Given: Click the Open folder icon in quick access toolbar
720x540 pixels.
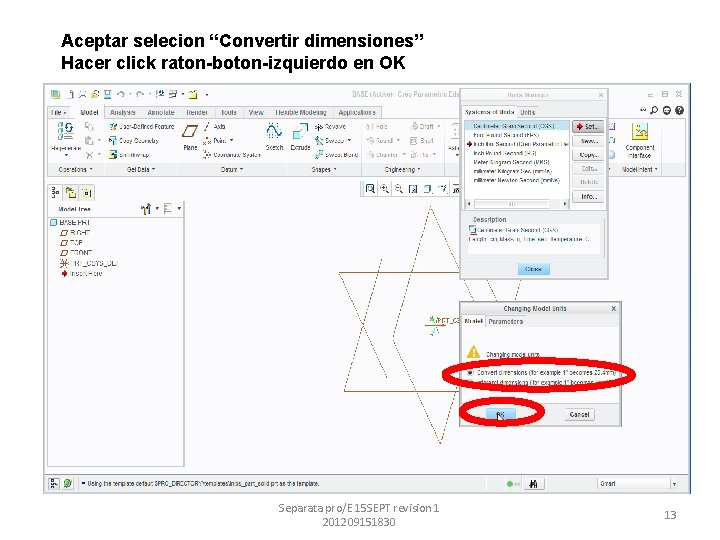Looking at the screenshot, I should point(95,95).
